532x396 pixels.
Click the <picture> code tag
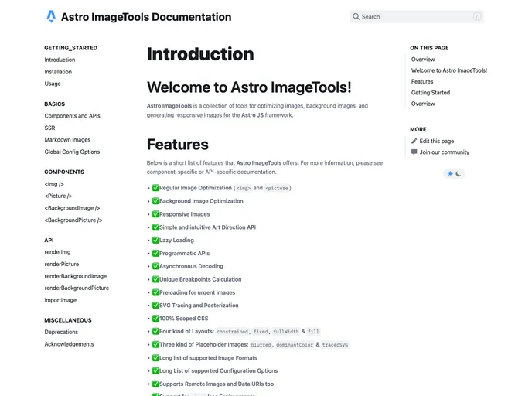pyautogui.click(x=277, y=188)
